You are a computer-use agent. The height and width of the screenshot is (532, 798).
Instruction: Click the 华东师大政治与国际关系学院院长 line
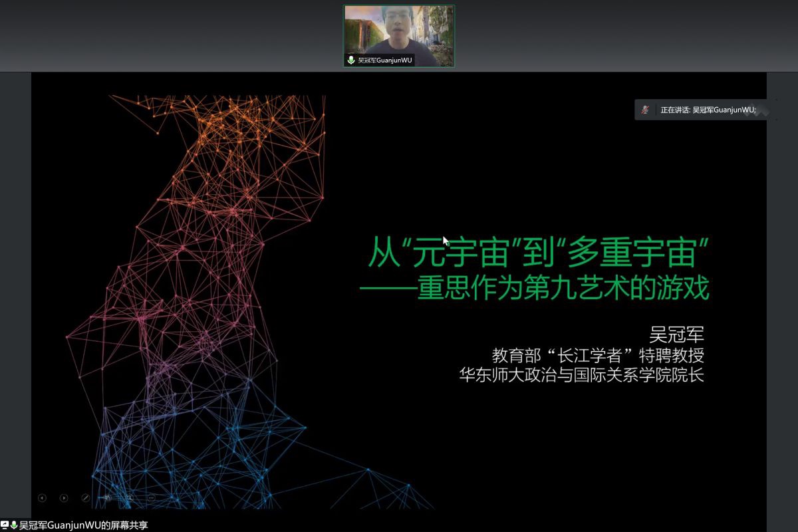coord(581,374)
